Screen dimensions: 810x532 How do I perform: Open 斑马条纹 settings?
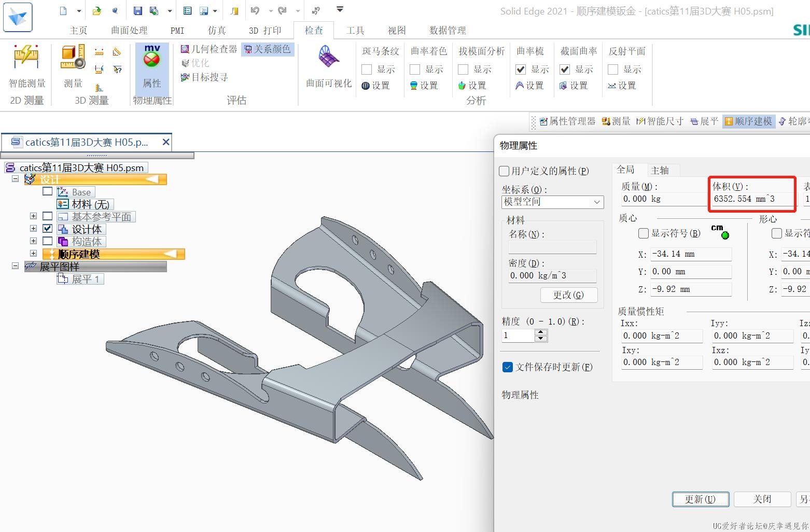click(375, 86)
